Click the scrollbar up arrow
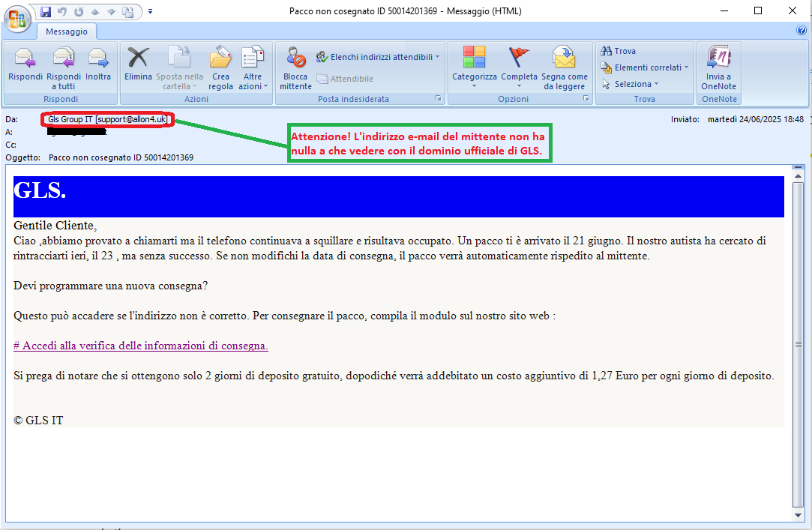This screenshot has height=530, width=812. point(798,176)
